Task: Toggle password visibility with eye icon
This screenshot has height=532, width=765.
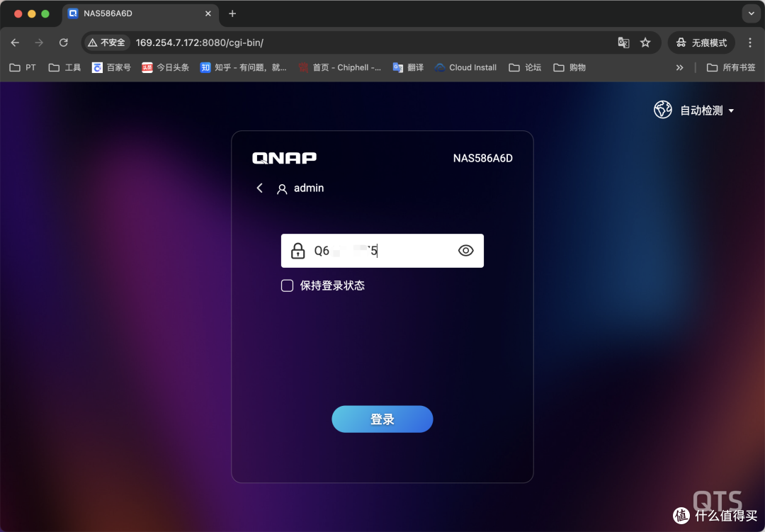Action: point(466,251)
